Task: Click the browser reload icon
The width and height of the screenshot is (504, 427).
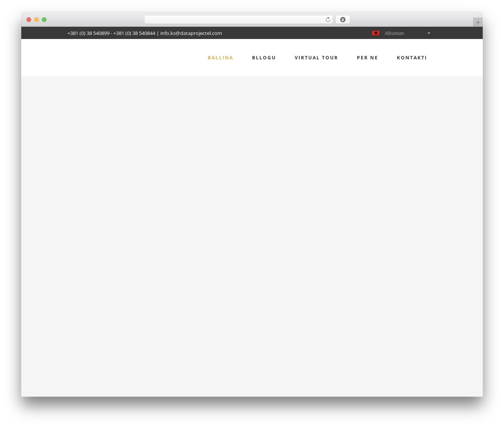Action: (x=328, y=20)
